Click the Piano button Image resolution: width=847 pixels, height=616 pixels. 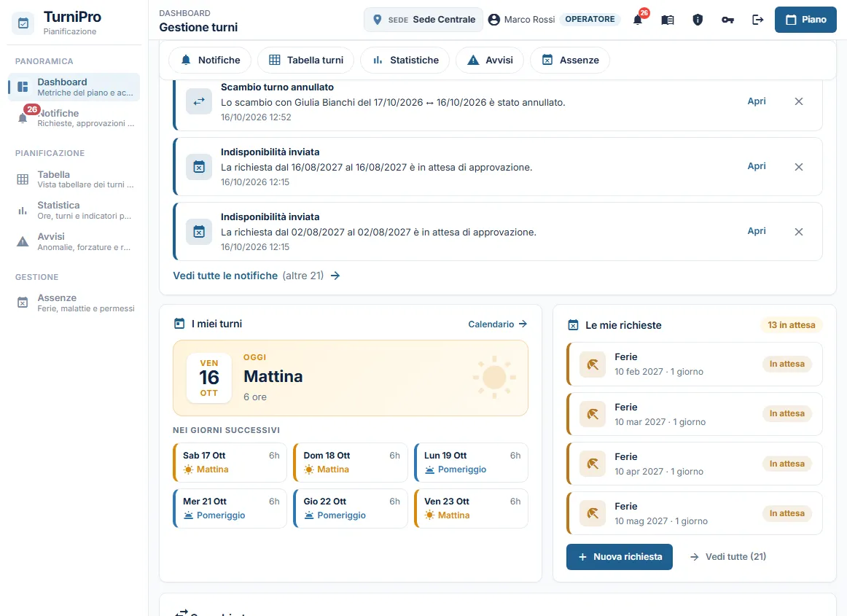tap(805, 20)
